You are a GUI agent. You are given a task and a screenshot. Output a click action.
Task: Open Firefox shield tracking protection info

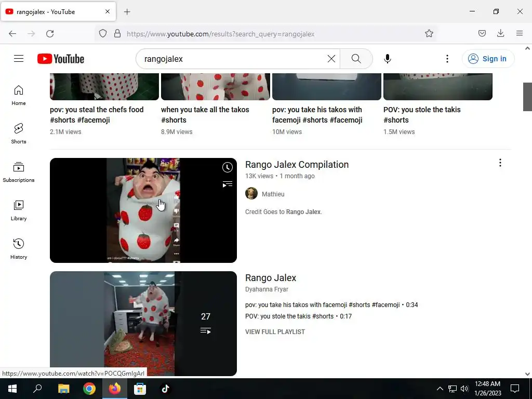[103, 33]
